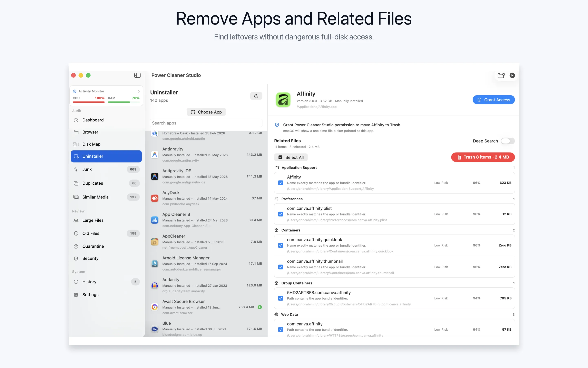Click the Disk Map icon
Screen dimensions: 588x368
(76, 144)
